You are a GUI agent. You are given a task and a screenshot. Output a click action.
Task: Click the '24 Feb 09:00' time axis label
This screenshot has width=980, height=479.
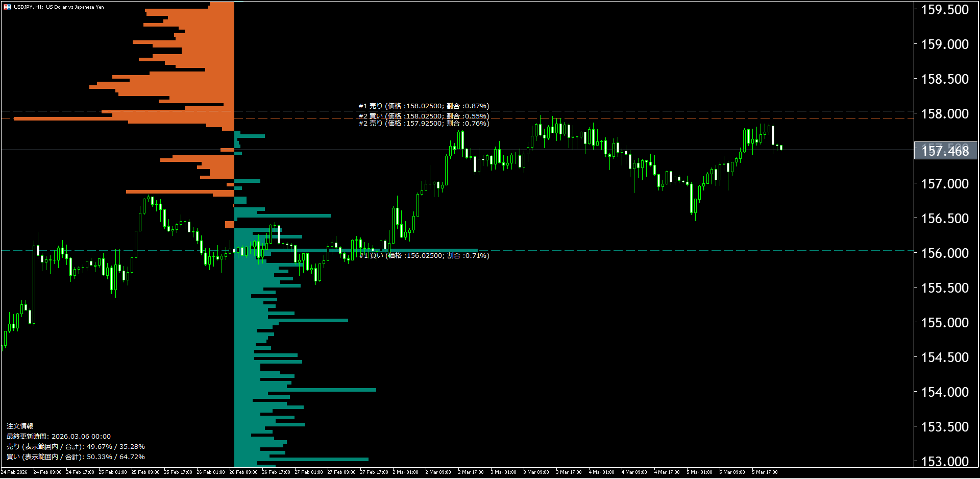pyautogui.click(x=47, y=472)
